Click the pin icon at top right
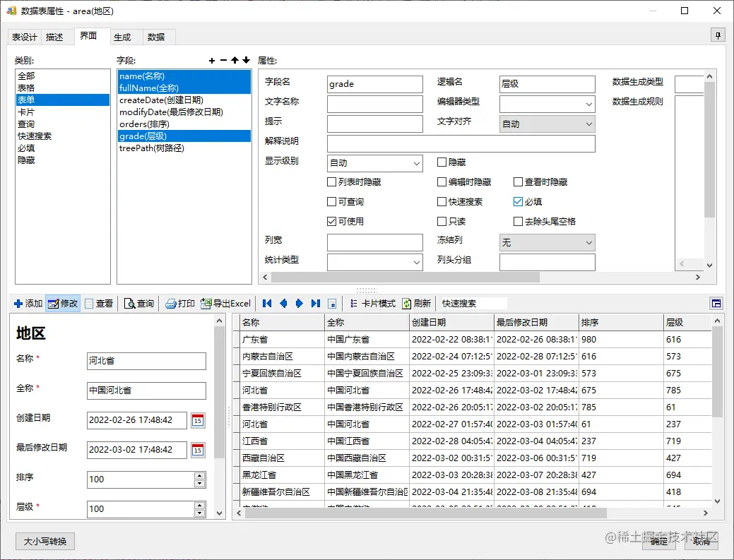734x560 pixels. click(718, 35)
